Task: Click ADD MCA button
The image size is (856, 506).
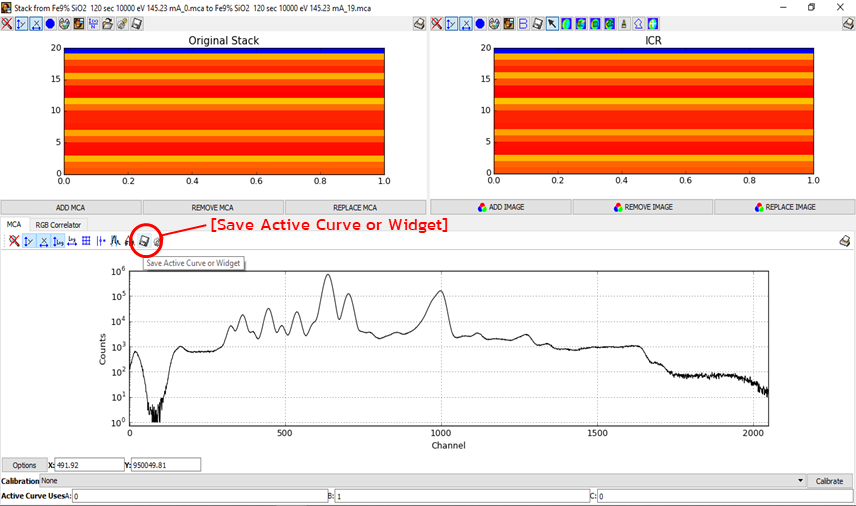Action: [71, 207]
